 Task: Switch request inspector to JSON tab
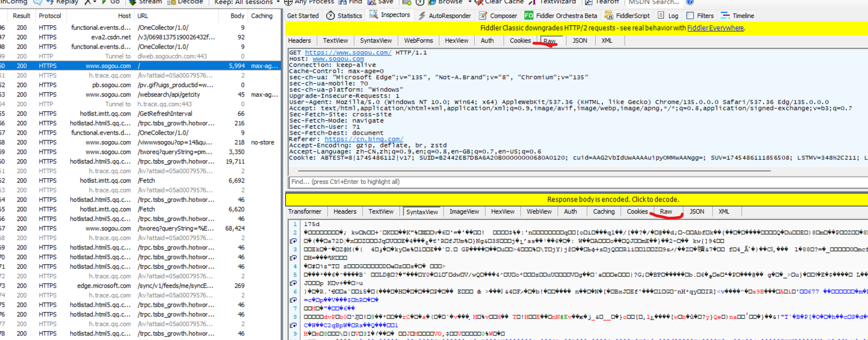point(580,40)
